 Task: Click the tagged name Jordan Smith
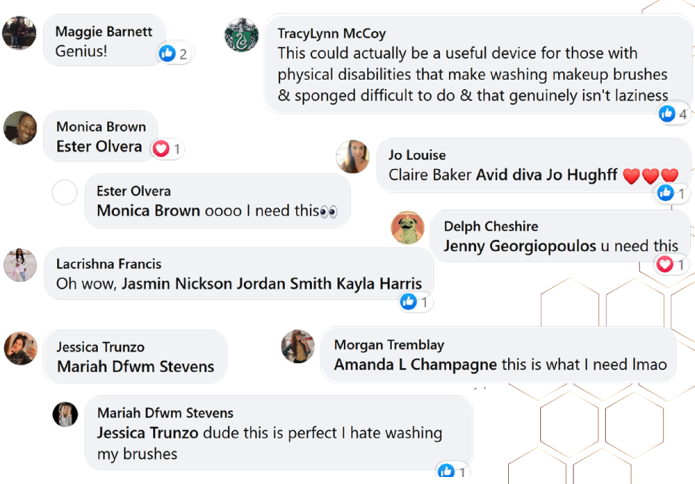click(x=282, y=284)
